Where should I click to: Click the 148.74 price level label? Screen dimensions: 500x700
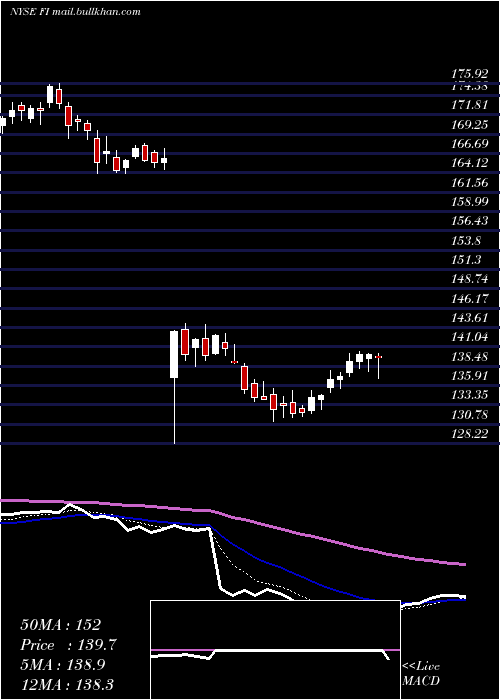pos(469,279)
